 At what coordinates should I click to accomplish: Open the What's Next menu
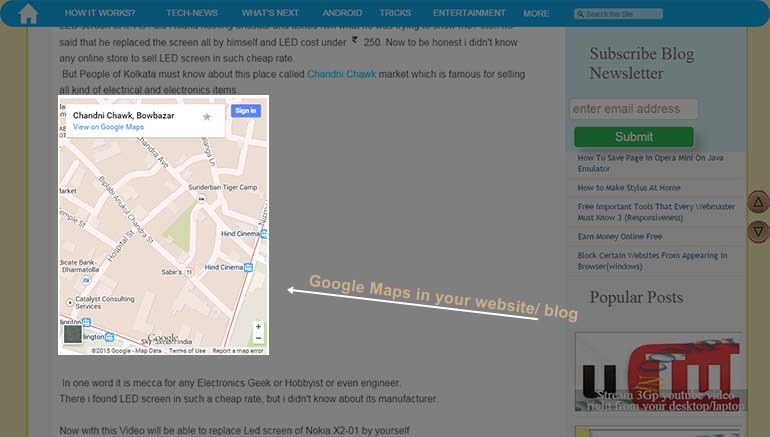point(270,13)
